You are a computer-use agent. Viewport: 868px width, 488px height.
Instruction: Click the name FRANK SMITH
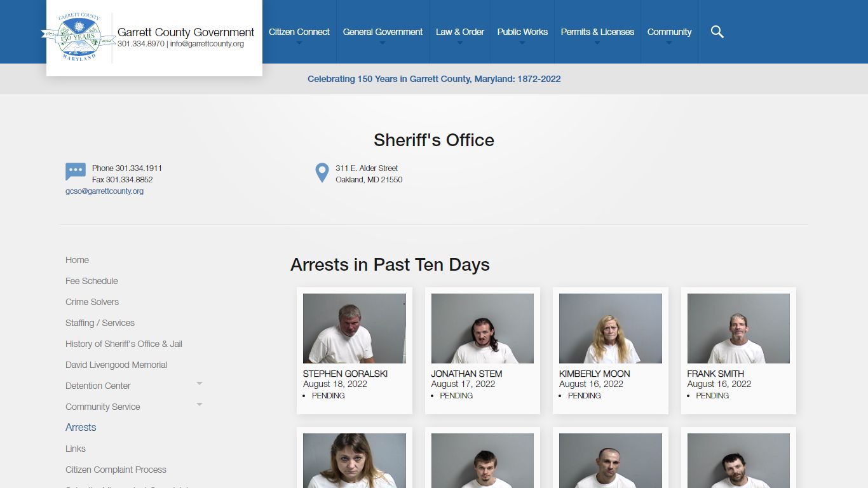[715, 374]
